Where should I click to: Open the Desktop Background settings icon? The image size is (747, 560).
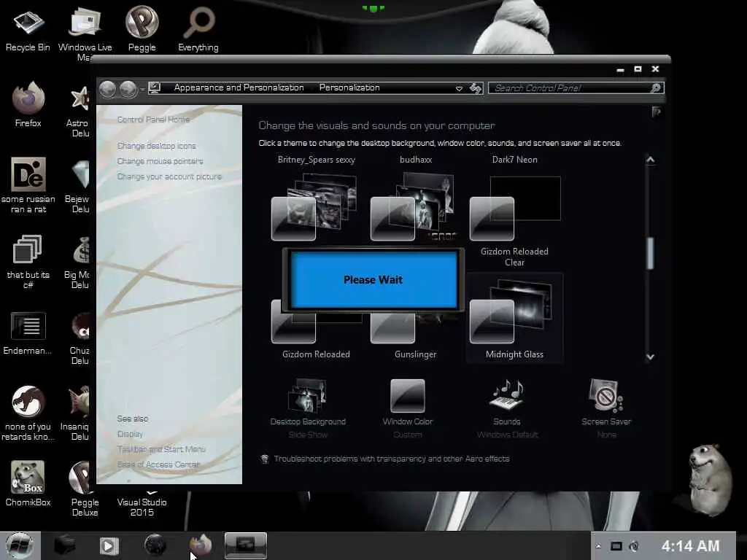308,408
